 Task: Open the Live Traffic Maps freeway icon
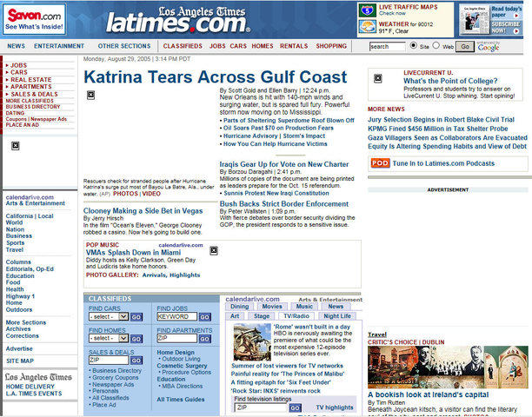pyautogui.click(x=368, y=10)
